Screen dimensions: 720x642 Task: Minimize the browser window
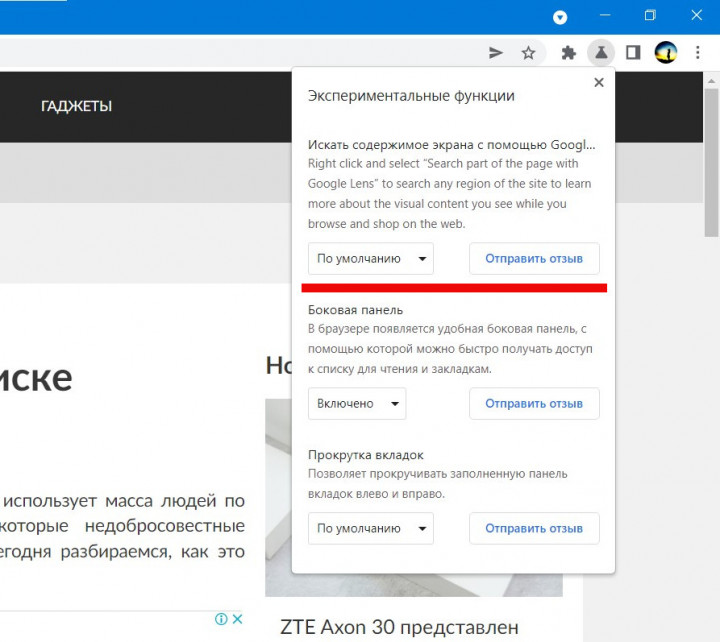[x=605, y=15]
